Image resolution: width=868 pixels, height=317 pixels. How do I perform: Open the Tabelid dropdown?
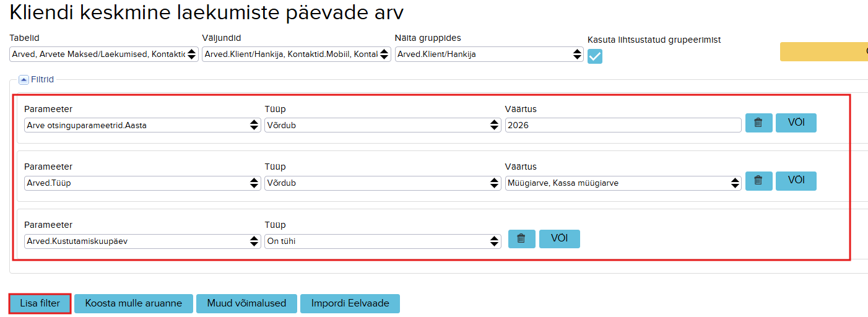(104, 54)
